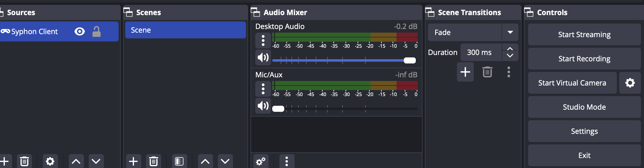
Task: Open Desktop Audio three-dot options menu
Action: pos(263,40)
